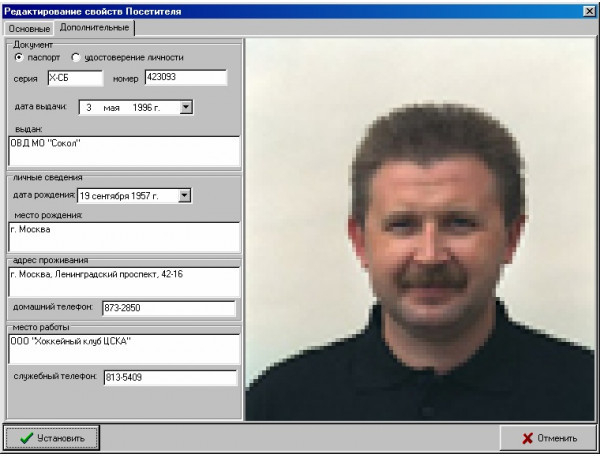
Task: Click the место работы text area
Action: tap(124, 349)
